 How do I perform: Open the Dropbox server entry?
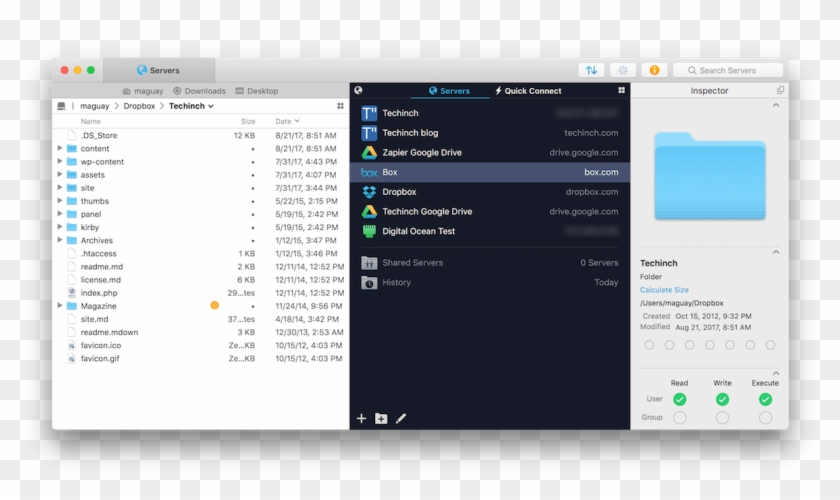click(x=399, y=192)
